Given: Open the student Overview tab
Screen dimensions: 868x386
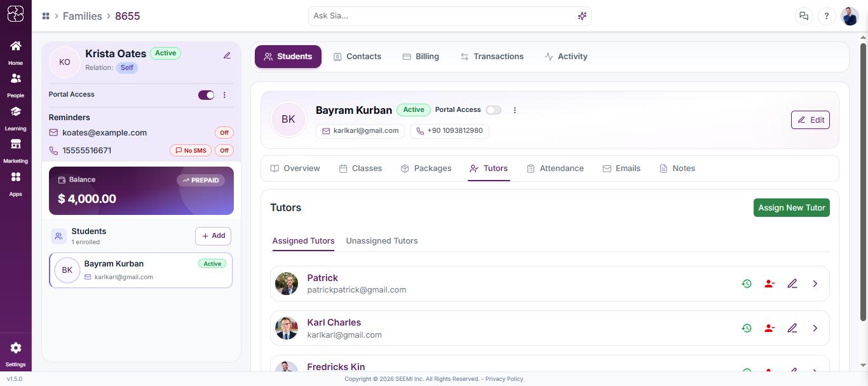Looking at the screenshot, I should (x=295, y=169).
